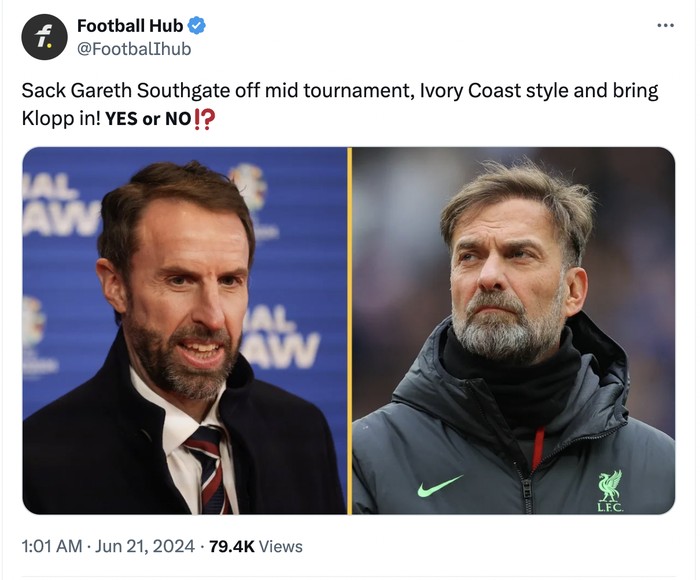Click the yellow divider between the photos
The image size is (700, 580).
tap(349, 330)
